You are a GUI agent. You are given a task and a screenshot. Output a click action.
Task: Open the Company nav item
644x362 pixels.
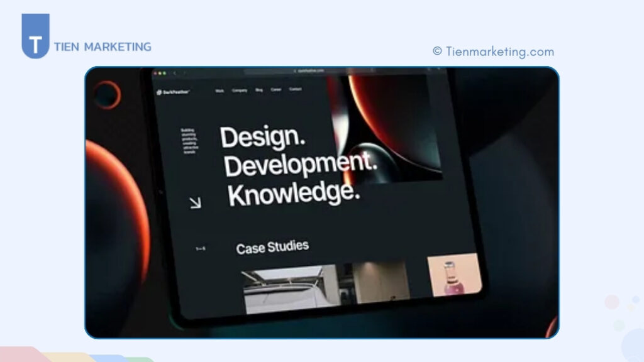click(239, 90)
